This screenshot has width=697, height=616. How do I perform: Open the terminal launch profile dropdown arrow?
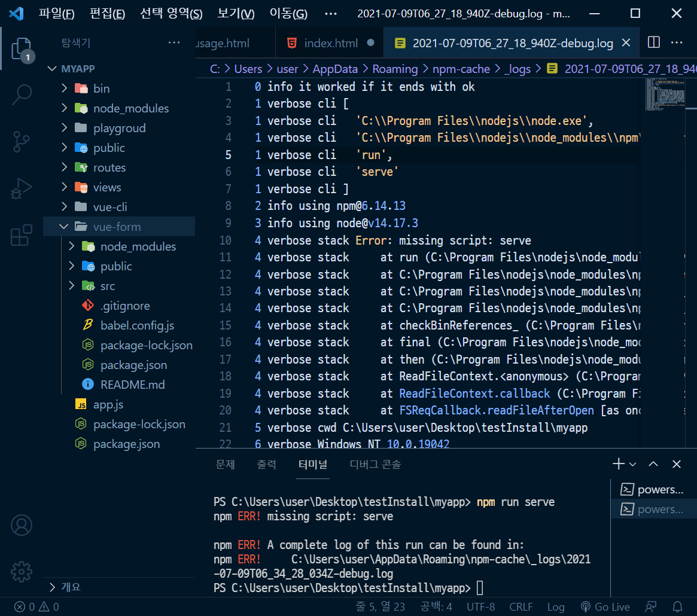point(632,465)
